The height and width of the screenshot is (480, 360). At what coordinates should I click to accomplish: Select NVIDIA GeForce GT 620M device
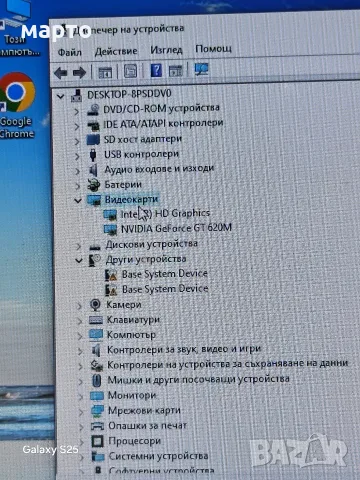pyautogui.click(x=176, y=228)
